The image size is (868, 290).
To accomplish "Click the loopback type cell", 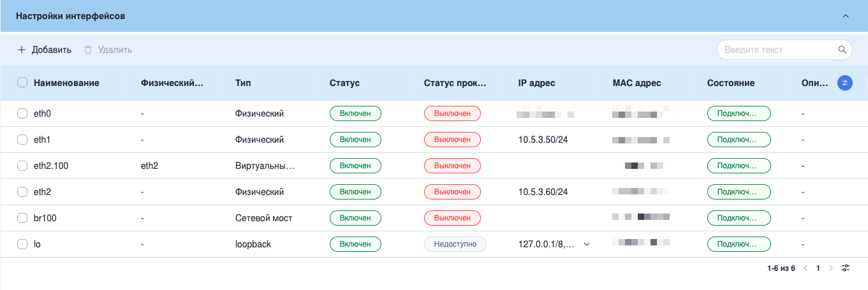I will [x=253, y=244].
